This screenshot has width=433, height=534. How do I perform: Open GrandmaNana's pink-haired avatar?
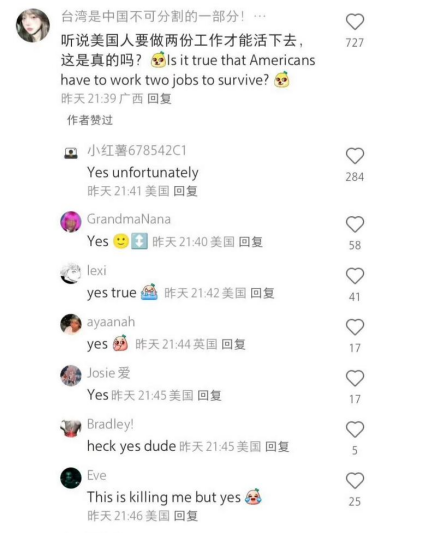[x=71, y=222]
